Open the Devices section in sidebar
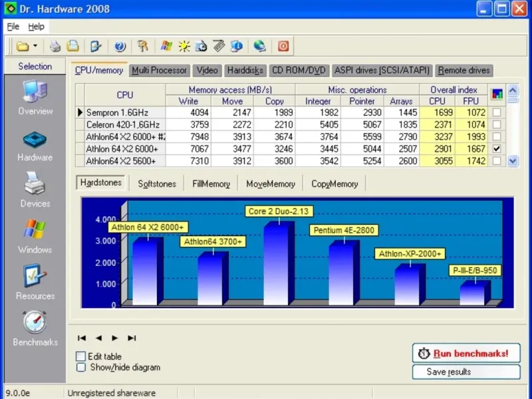 tap(35, 190)
